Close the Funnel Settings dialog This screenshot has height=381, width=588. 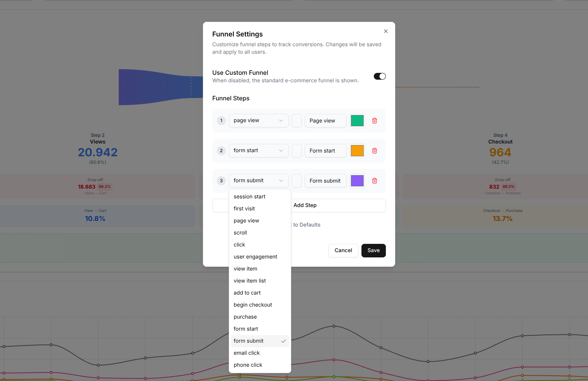(x=385, y=31)
